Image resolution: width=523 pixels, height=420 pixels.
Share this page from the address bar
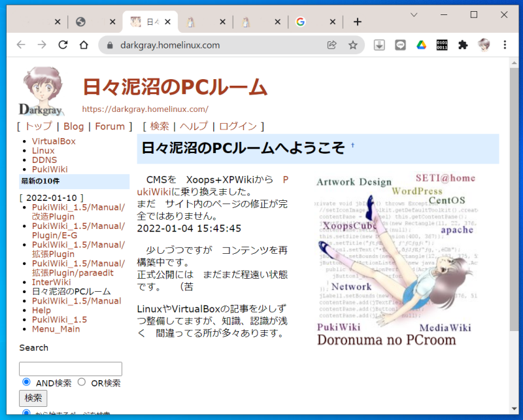pos(332,44)
